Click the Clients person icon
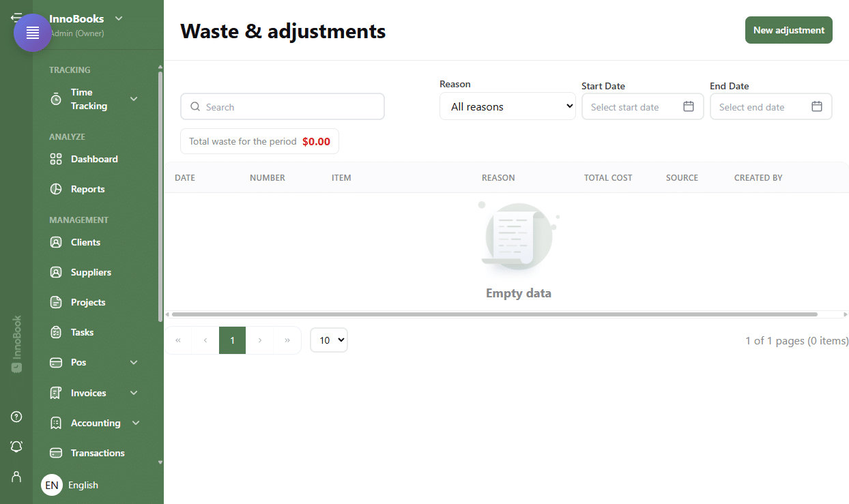849x504 pixels. click(x=56, y=242)
